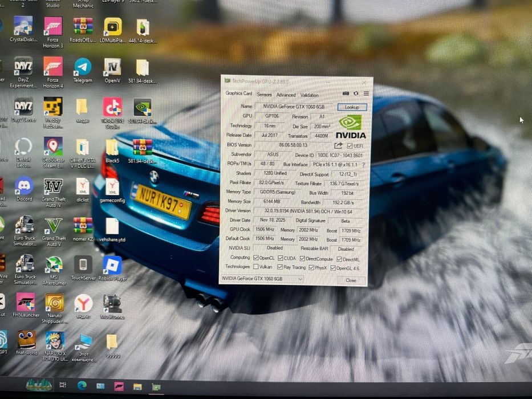This screenshot has height=399, width=532.
Task: Select the fnaf-world desktop icon
Action: 26,343
